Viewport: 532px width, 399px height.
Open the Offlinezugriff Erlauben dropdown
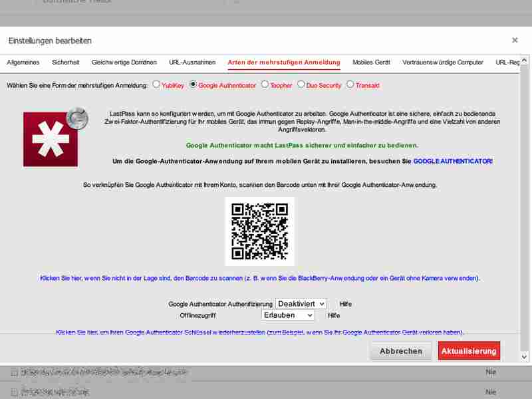pos(287,315)
